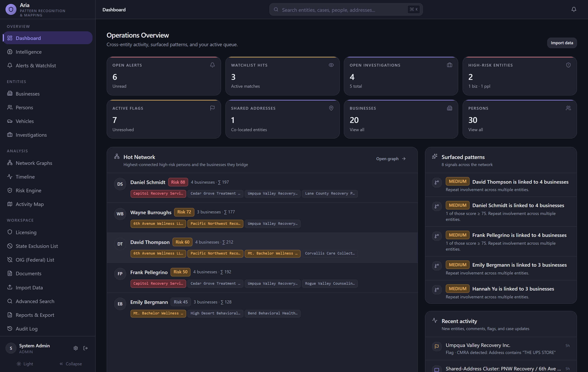588x372 pixels.
Task: Click branch icon beside Hannah Yu pattern
Action: [x=437, y=290]
